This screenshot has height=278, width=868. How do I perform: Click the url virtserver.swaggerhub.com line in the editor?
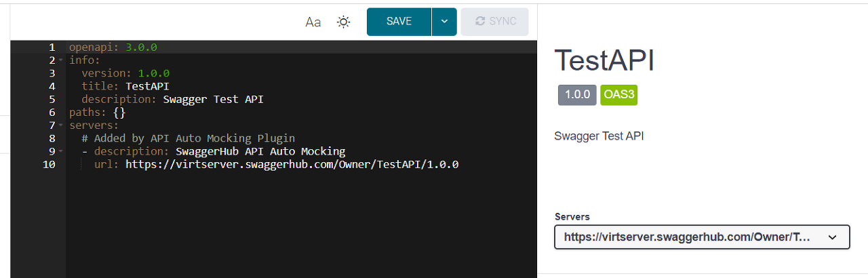(x=277, y=164)
